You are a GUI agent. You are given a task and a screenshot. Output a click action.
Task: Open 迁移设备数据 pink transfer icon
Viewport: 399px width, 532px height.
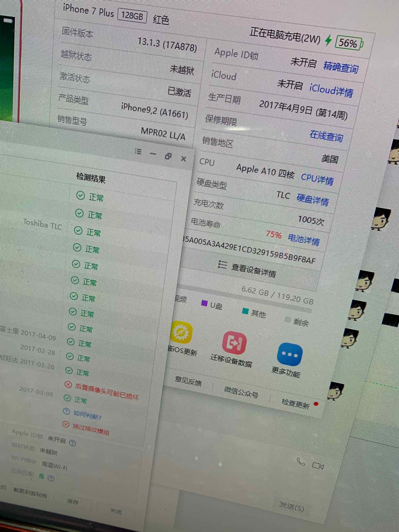(x=234, y=342)
